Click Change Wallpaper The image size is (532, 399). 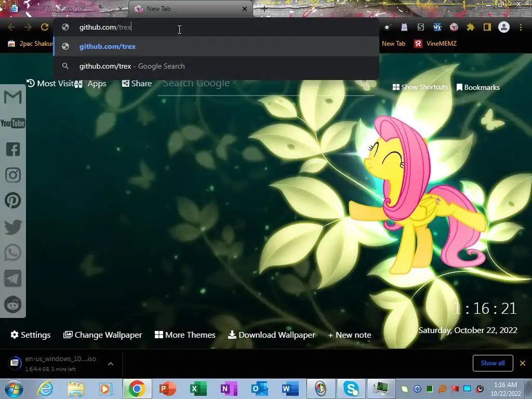point(103,335)
